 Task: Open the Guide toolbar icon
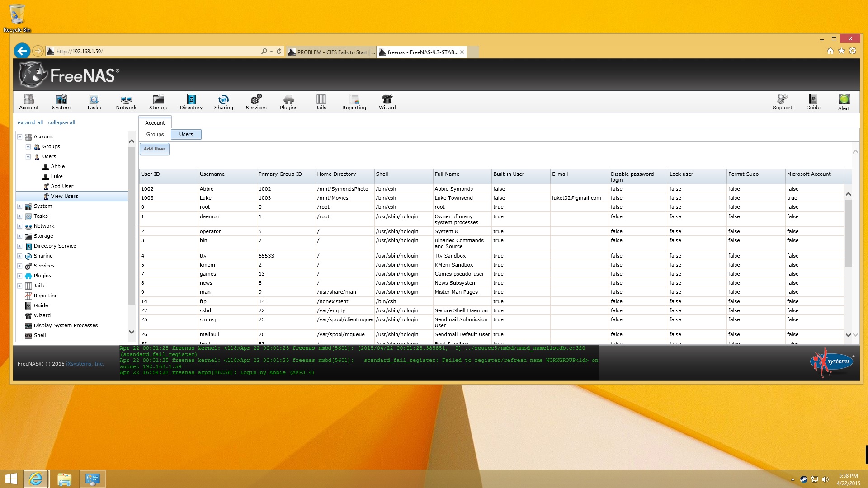(x=813, y=102)
